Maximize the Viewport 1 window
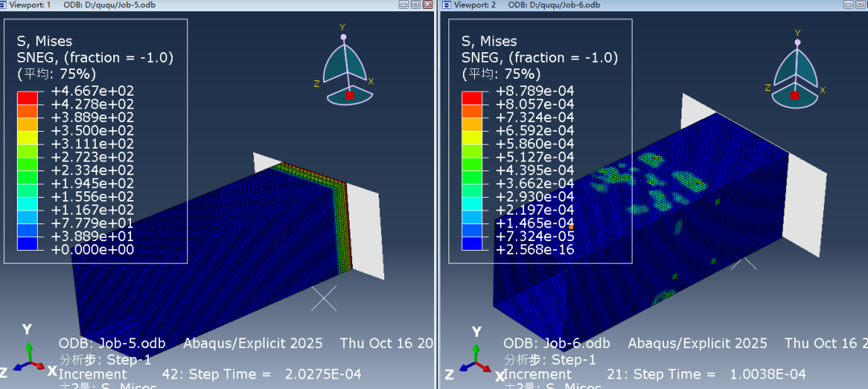The width and height of the screenshot is (868, 389). tap(416, 4)
